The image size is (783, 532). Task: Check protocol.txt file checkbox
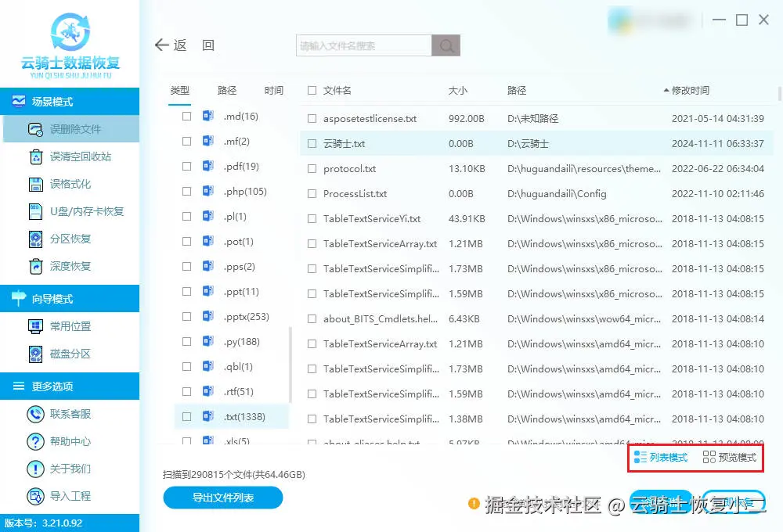[x=312, y=169]
